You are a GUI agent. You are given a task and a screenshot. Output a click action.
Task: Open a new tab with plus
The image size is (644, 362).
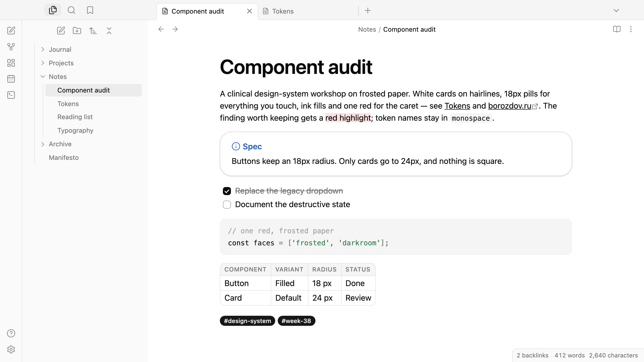[368, 11]
